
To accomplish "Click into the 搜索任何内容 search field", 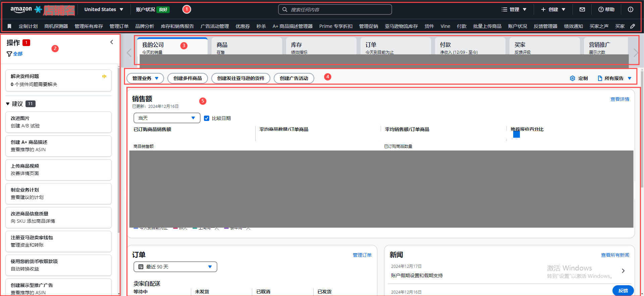I will [335, 9].
